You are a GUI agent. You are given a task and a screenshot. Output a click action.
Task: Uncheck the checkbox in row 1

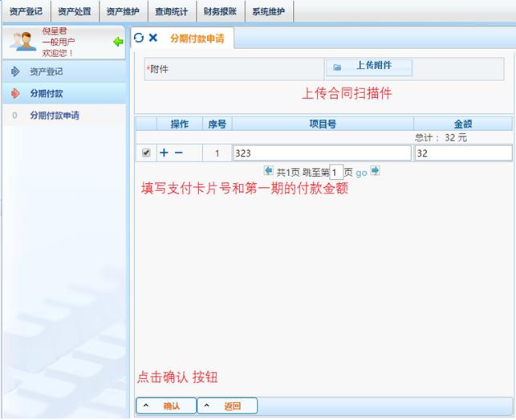coord(145,153)
